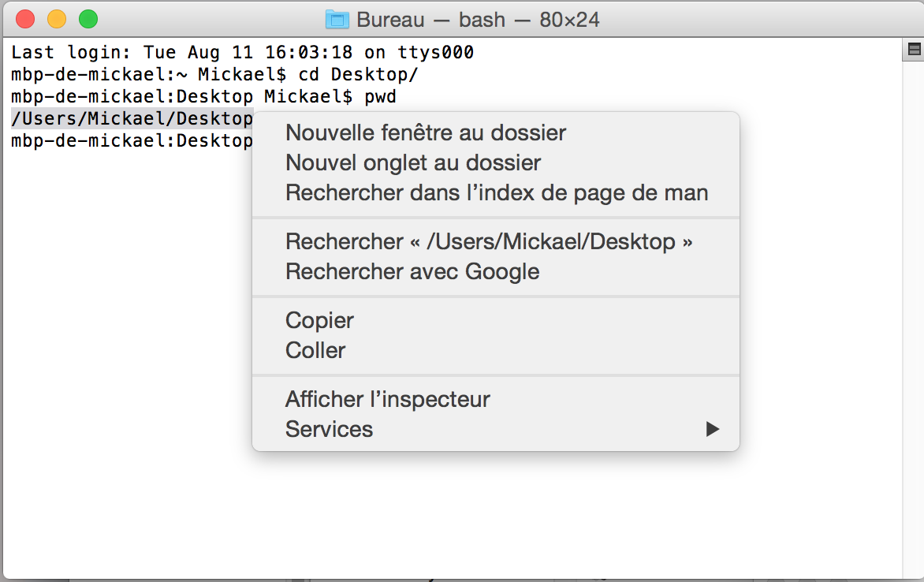Select "Nouvelle fenêtre au dossier"
This screenshot has height=582, width=924.
coord(425,132)
